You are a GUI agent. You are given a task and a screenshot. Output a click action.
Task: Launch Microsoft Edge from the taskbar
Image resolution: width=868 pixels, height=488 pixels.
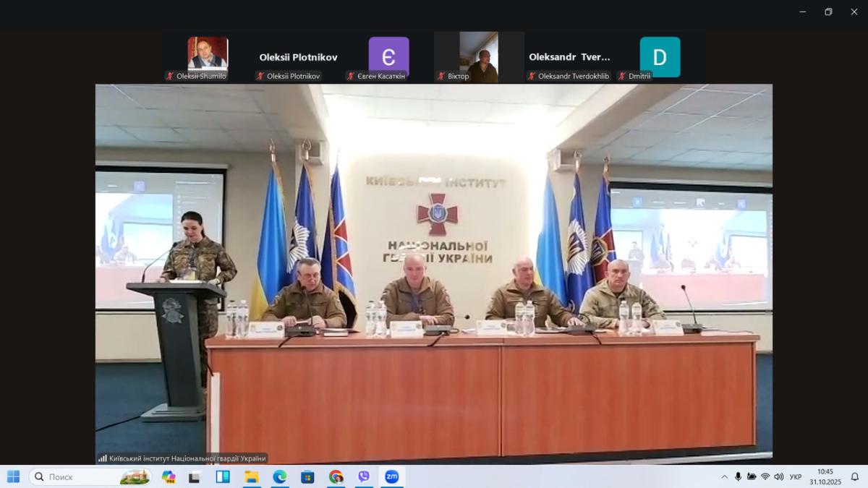tap(279, 476)
